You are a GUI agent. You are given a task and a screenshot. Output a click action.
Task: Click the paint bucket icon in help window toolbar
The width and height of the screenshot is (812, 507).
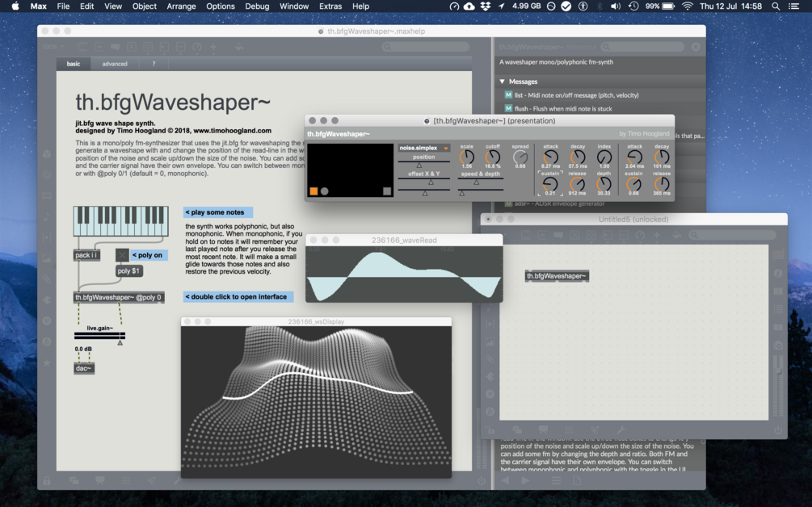pyautogui.click(x=239, y=47)
